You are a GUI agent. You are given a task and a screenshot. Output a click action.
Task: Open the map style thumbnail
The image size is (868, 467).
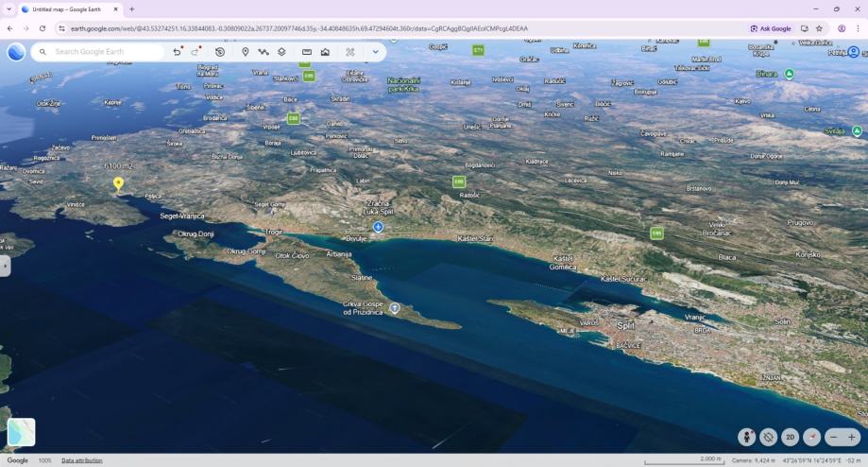22,432
